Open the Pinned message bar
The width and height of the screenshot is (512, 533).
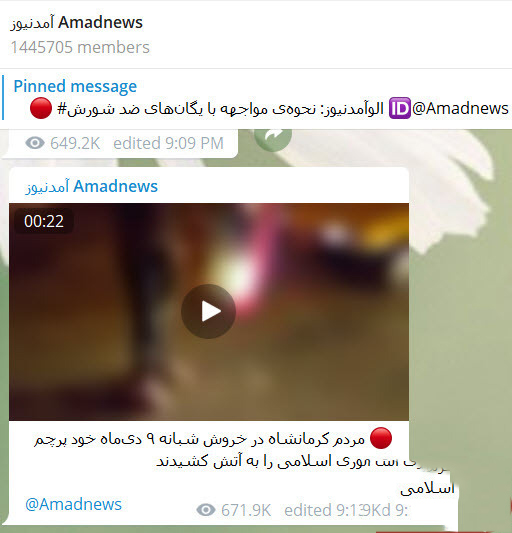[256, 98]
